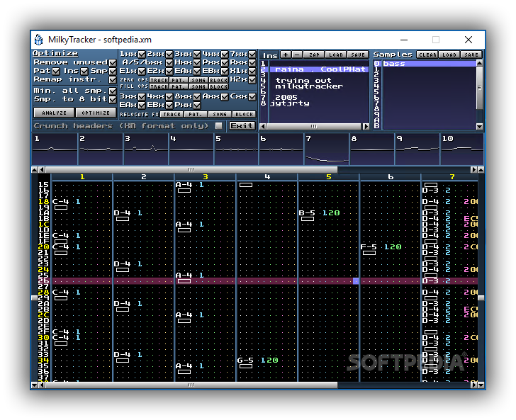Click the Samples CLEAR button
Screen dimensions: 516x420
pos(427,55)
